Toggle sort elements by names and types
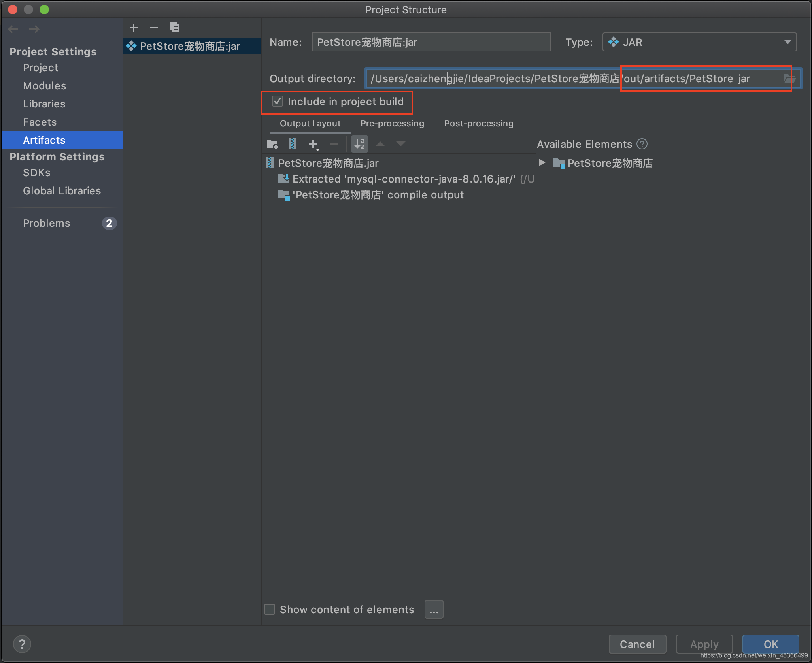Viewport: 812px width, 663px height. coord(360,144)
